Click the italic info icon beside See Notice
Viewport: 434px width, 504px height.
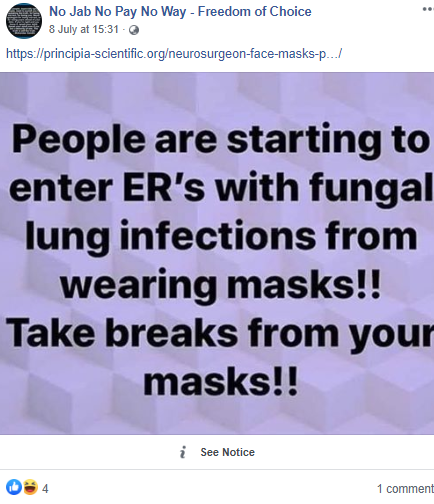[183, 452]
